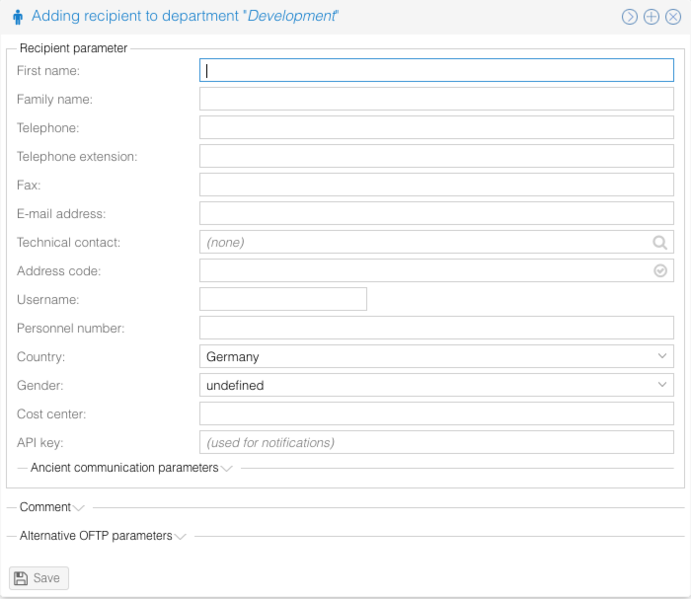The image size is (691, 599).
Task: Click into the Family name field
Action: (437, 99)
